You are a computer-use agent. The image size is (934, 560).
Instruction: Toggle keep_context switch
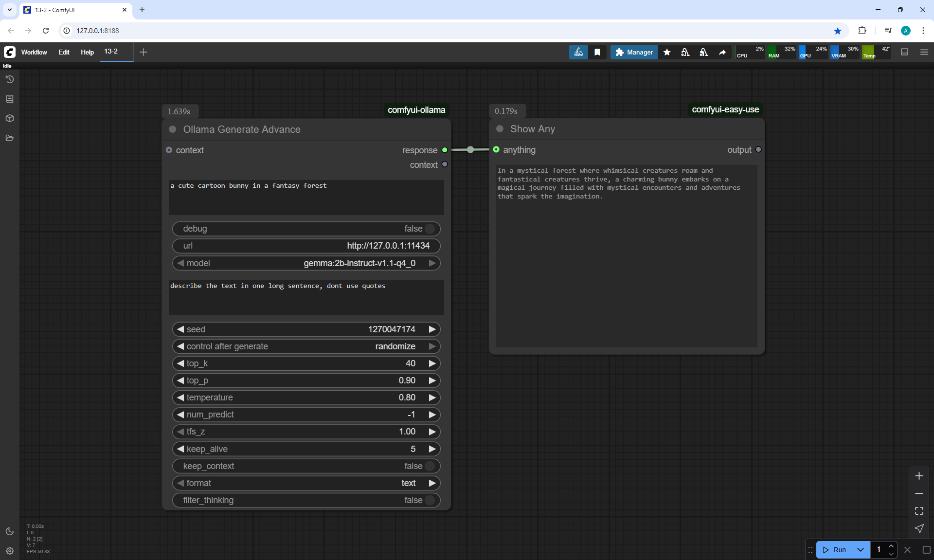pyautogui.click(x=430, y=466)
